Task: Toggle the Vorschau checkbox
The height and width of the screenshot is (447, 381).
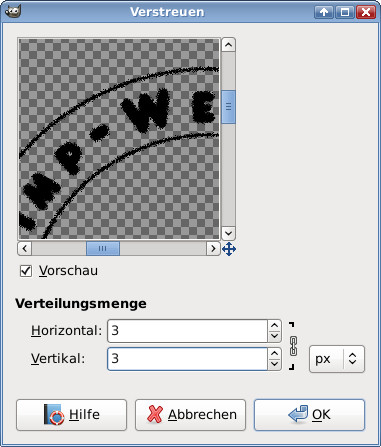Action: [26, 271]
